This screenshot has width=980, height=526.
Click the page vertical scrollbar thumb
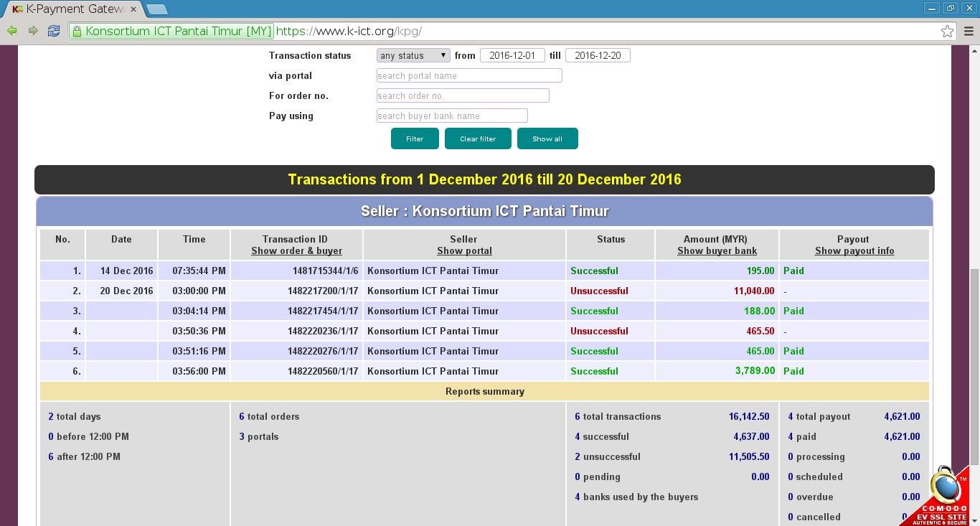[974, 367]
